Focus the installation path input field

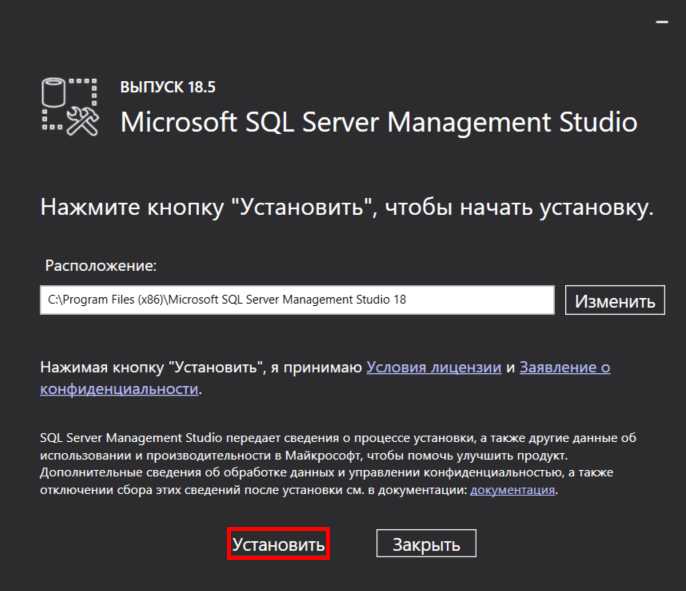297,300
